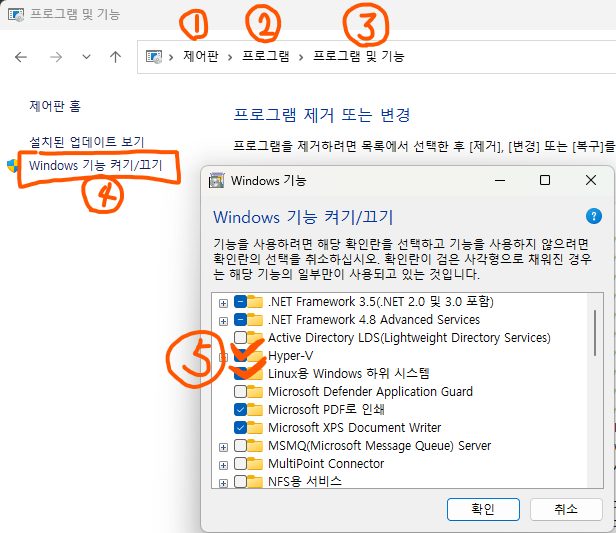Click folder icon of Microsoft XPS Document Writer

point(255,427)
